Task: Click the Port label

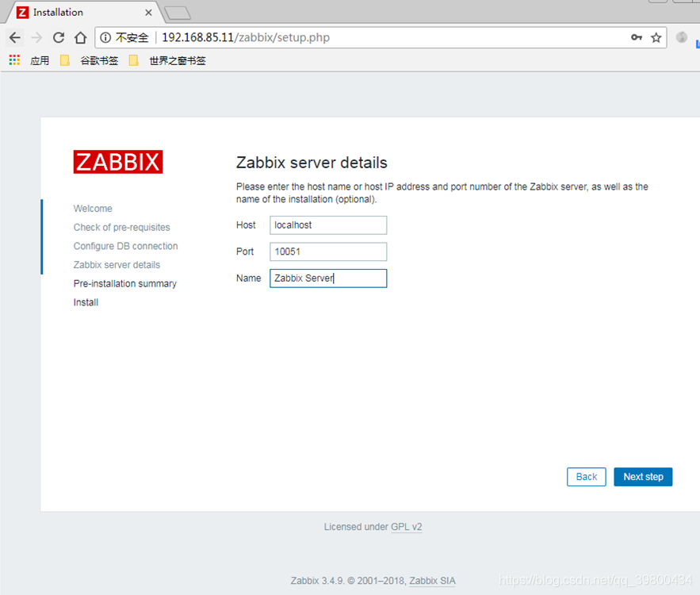Action: click(245, 251)
